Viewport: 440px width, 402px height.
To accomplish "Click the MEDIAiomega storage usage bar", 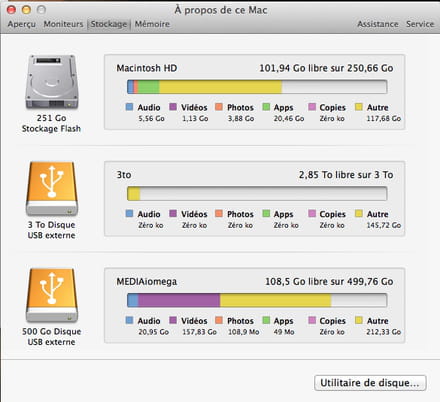I will pos(257,300).
